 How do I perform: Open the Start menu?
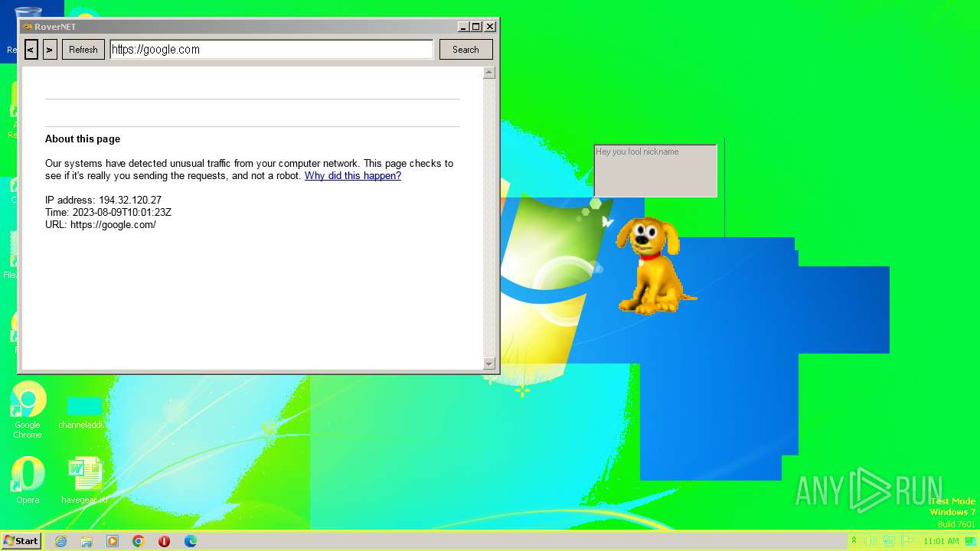coord(21,541)
